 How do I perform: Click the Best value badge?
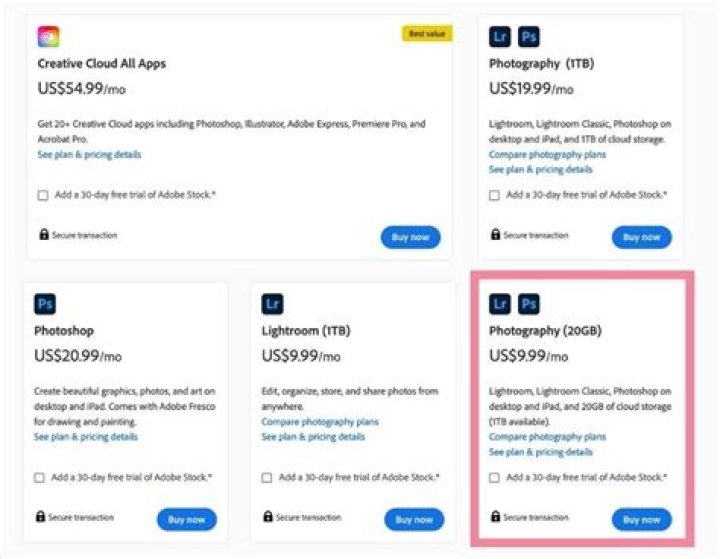point(427,34)
